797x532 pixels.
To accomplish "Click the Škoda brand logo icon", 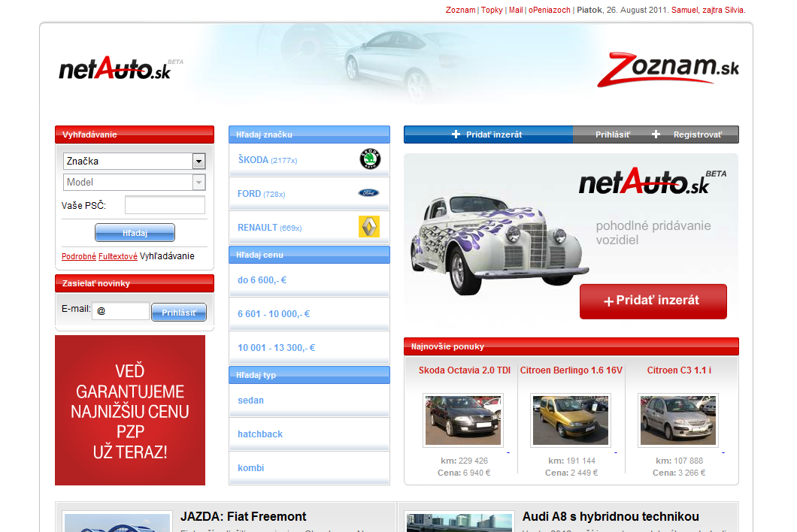I will pos(369,160).
